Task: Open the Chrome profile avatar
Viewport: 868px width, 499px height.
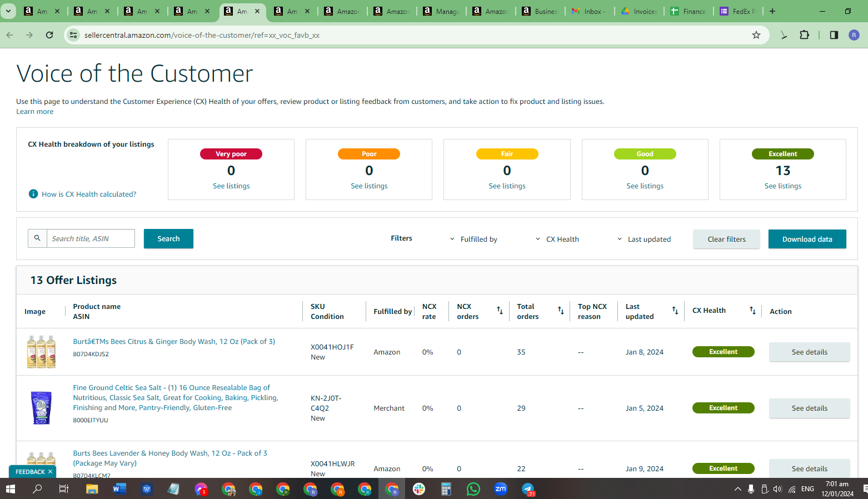Action: [x=854, y=35]
